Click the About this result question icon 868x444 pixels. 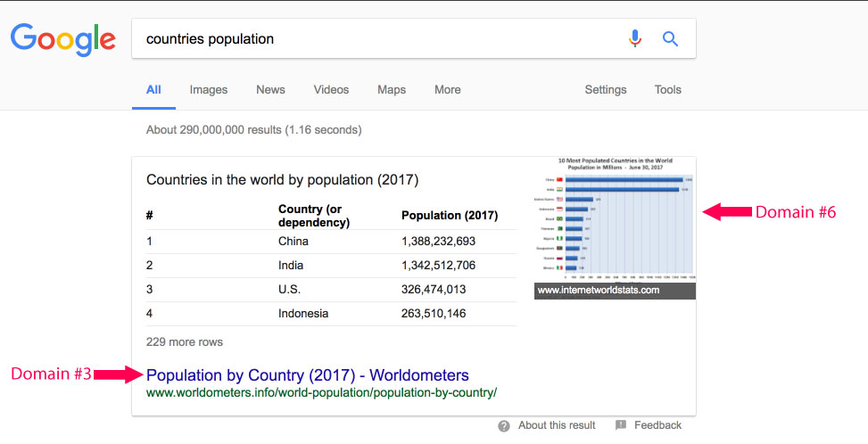pos(504,426)
